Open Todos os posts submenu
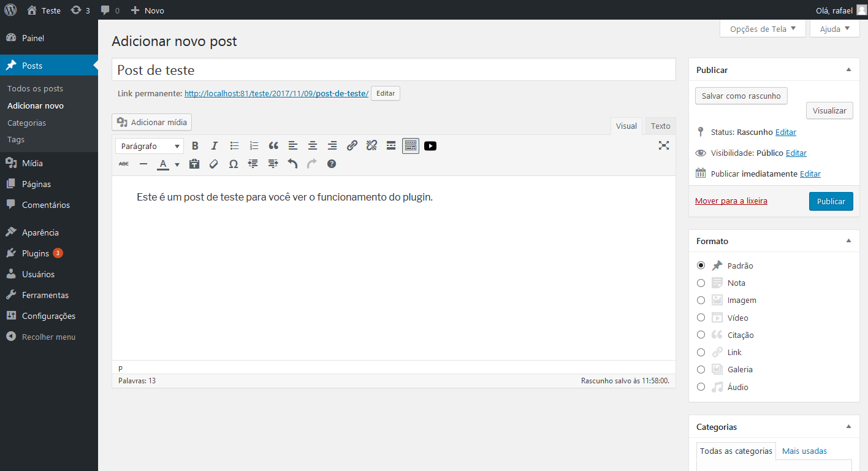 pos(35,88)
